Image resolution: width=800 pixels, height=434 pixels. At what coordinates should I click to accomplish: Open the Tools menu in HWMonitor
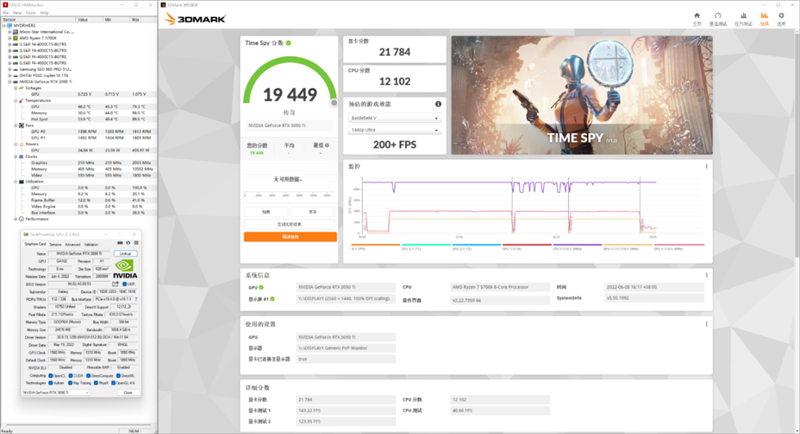(31, 13)
